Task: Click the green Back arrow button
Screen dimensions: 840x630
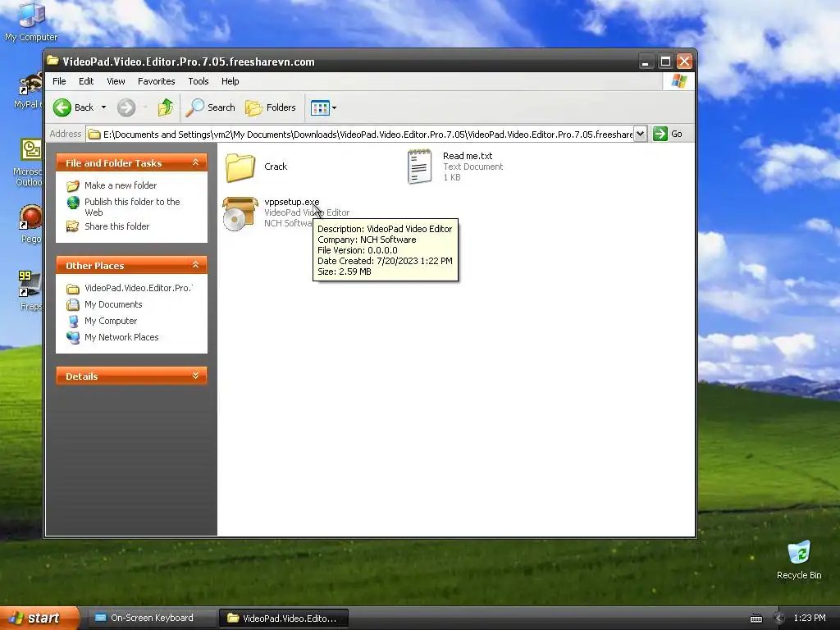Action: [x=62, y=107]
